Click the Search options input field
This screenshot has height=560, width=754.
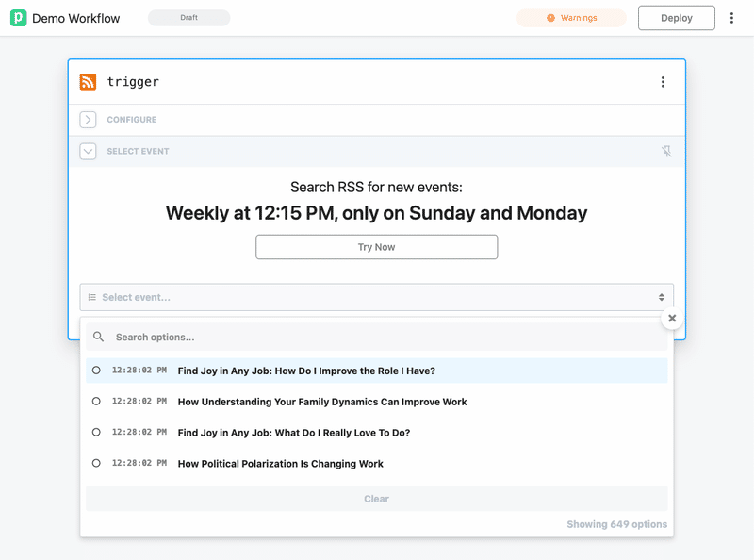[x=376, y=337]
